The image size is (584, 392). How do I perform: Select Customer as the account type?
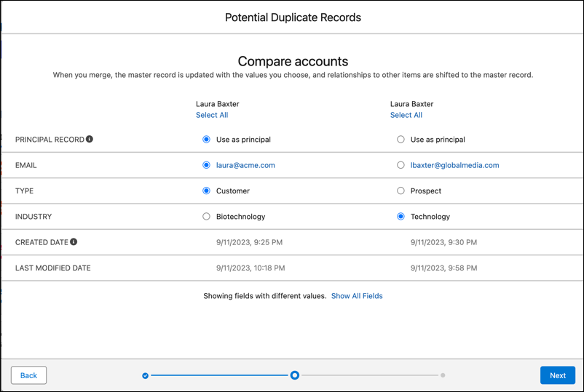[x=207, y=191]
